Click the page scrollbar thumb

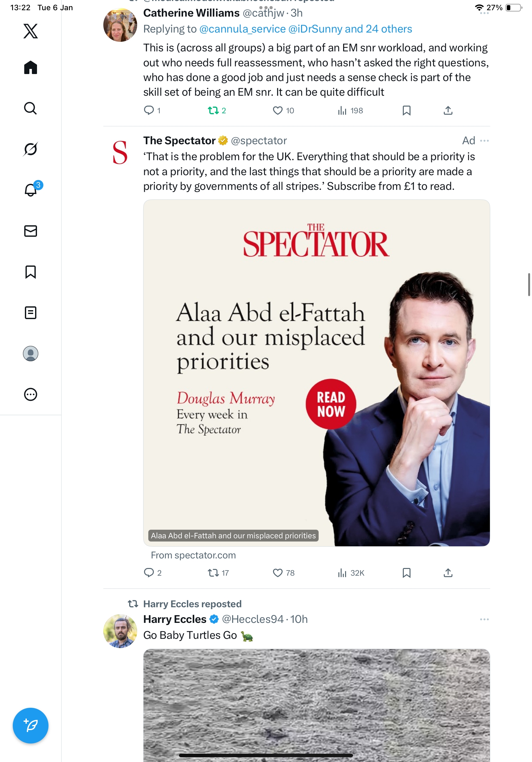[529, 284]
